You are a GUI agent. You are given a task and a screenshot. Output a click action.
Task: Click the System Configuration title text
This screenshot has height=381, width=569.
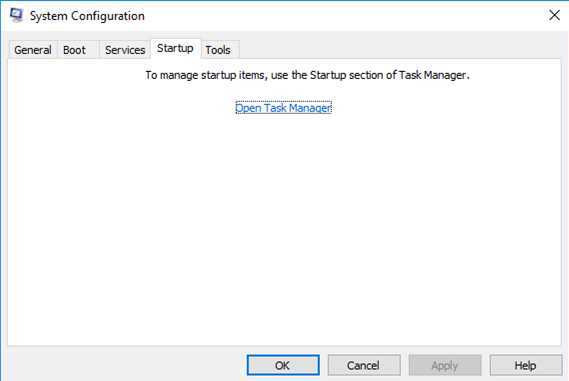point(87,16)
